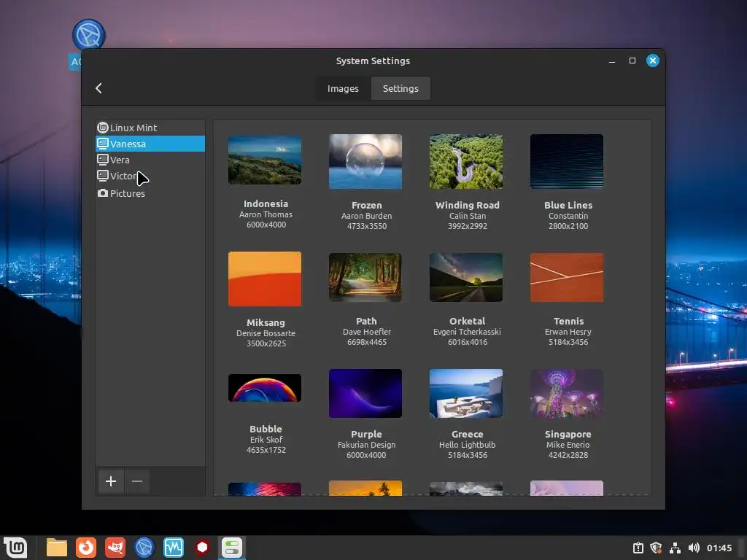The width and height of the screenshot is (747, 560).
Task: Choose the Frozen wallpaper thumbnail
Action: (x=365, y=161)
